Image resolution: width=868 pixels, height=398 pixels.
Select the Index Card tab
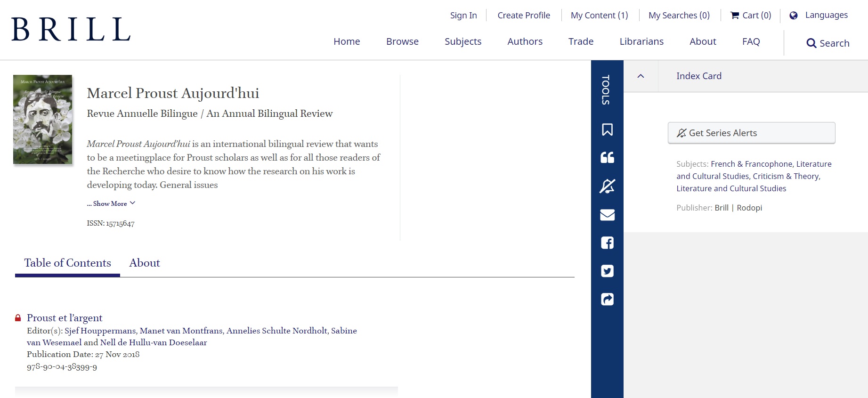(699, 76)
